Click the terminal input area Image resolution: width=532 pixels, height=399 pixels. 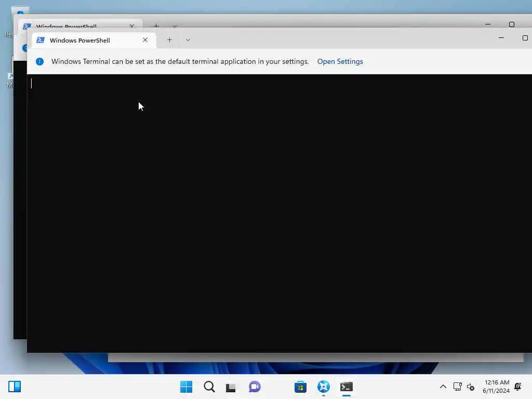coord(279,212)
